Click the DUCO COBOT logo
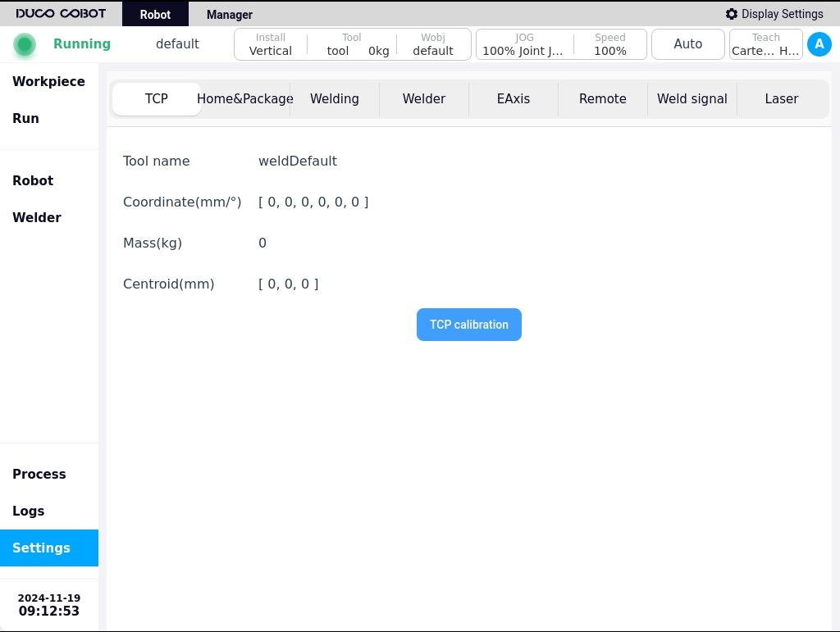 coord(61,13)
